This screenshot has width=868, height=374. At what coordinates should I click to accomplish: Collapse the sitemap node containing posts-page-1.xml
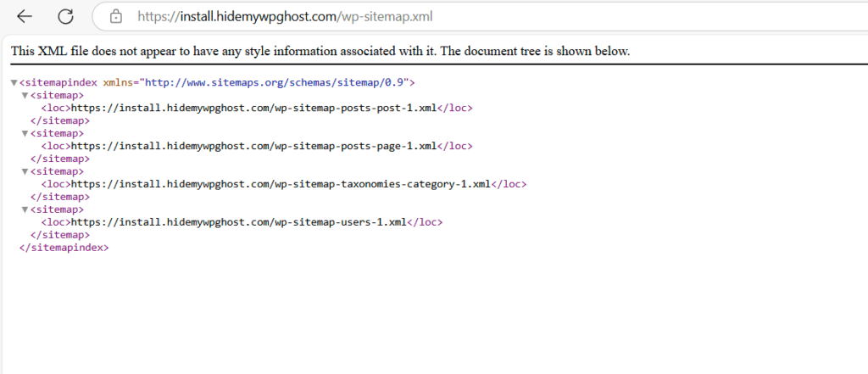25,133
